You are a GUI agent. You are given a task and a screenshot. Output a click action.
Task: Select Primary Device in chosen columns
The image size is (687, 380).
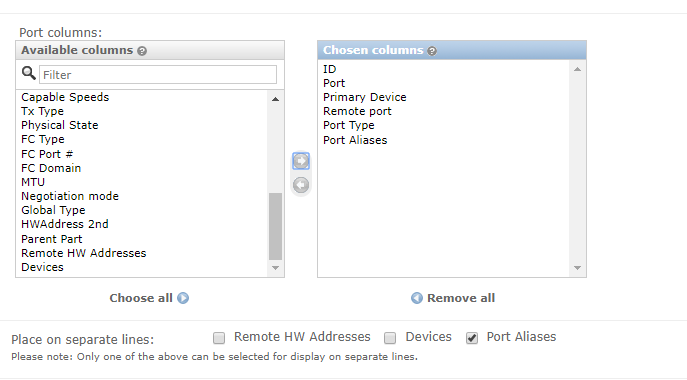365,97
